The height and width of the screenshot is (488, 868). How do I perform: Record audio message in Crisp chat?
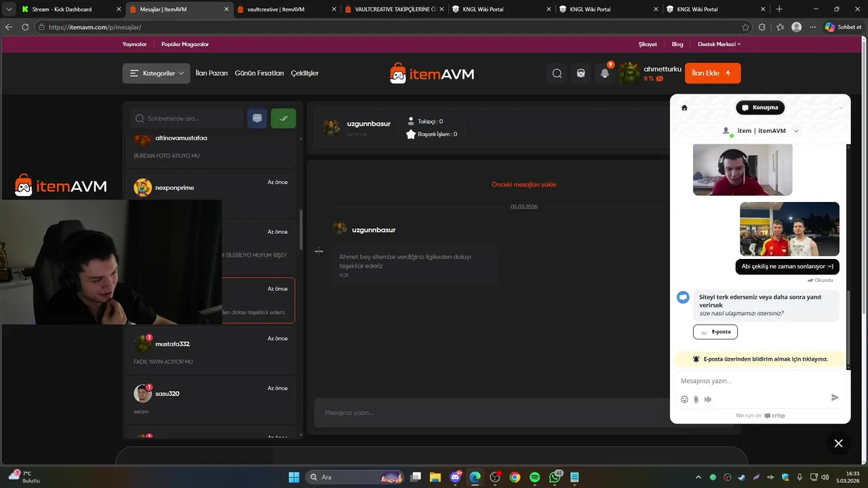coord(708,399)
